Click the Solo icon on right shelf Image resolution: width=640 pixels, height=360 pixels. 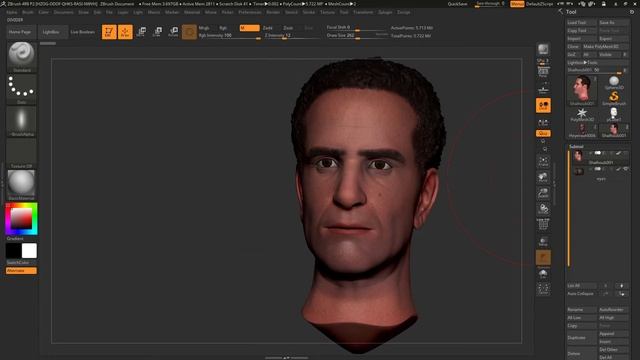543,273
